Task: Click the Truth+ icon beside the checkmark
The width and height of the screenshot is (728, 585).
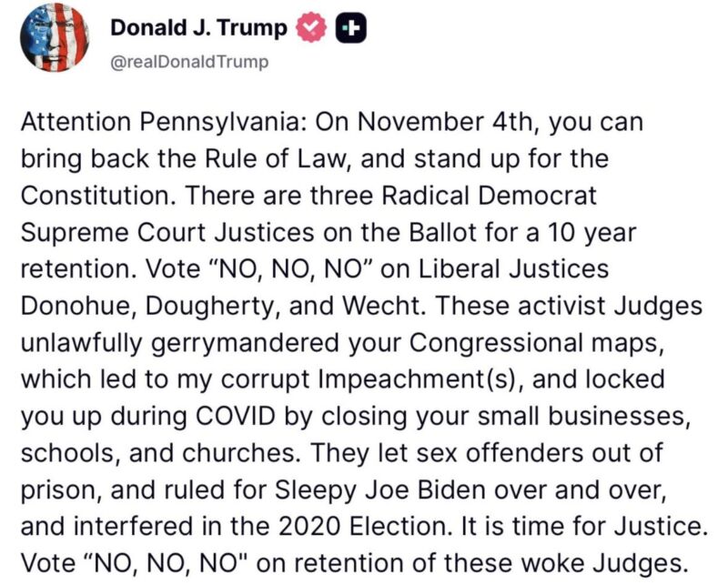Action: tap(349, 27)
